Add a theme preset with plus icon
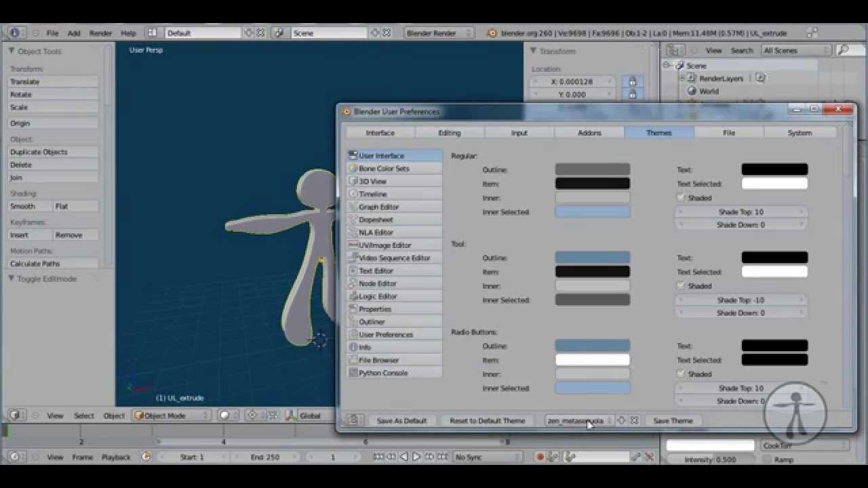The width and height of the screenshot is (868, 488). click(622, 420)
